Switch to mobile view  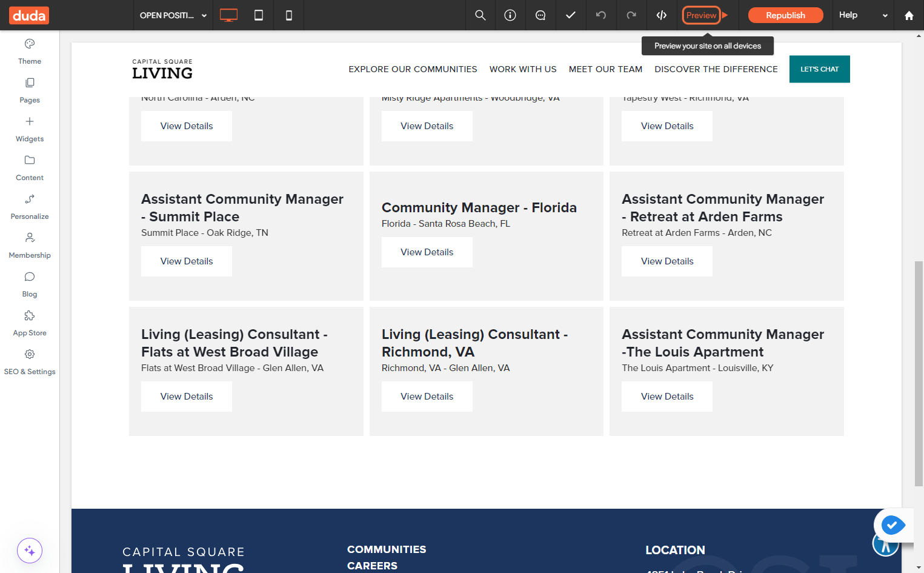[289, 15]
